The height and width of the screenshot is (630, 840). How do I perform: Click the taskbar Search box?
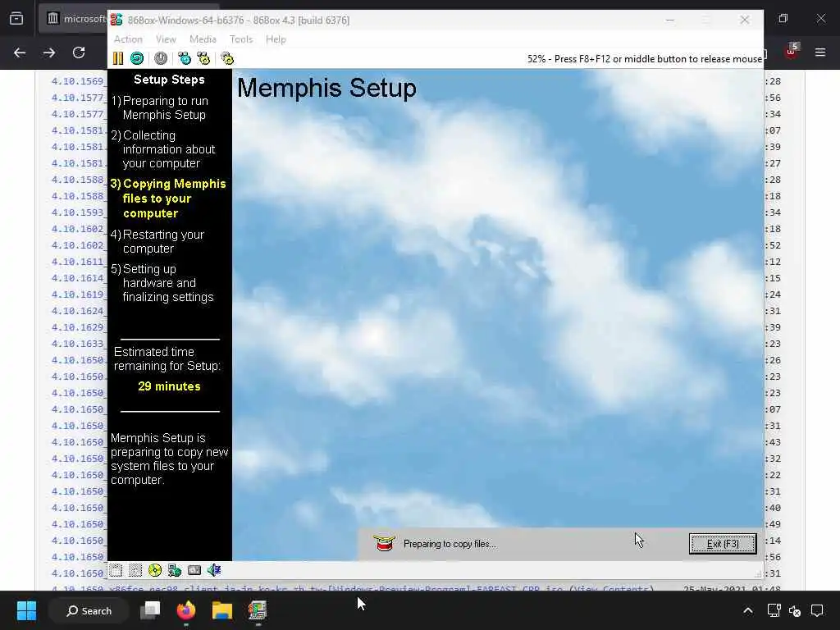[x=89, y=610]
